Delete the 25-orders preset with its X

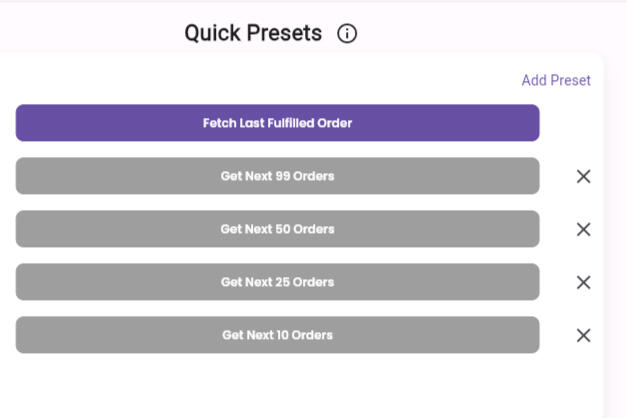pyautogui.click(x=584, y=282)
